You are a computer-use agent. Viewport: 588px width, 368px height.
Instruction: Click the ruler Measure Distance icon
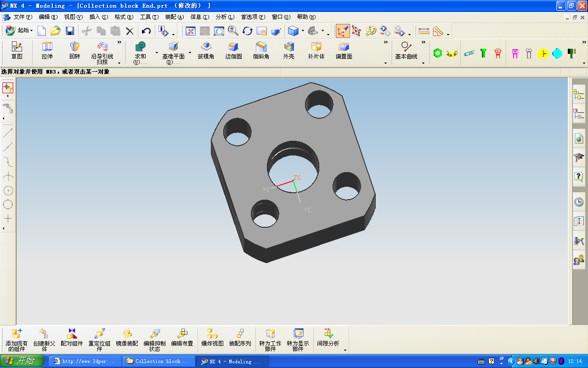click(424, 31)
